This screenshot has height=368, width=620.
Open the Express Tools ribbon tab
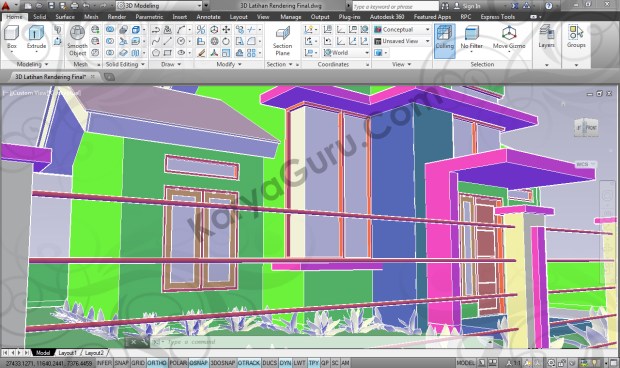497,17
